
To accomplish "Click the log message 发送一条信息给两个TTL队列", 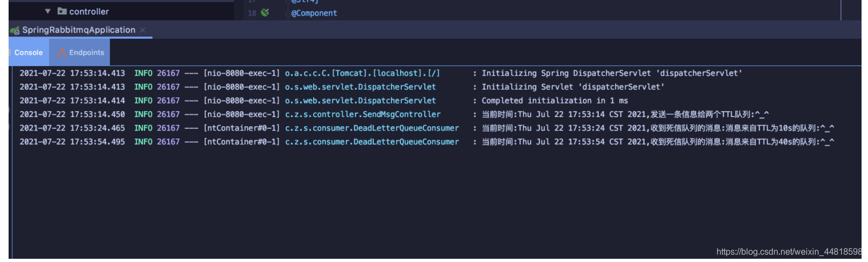I will [625, 114].
